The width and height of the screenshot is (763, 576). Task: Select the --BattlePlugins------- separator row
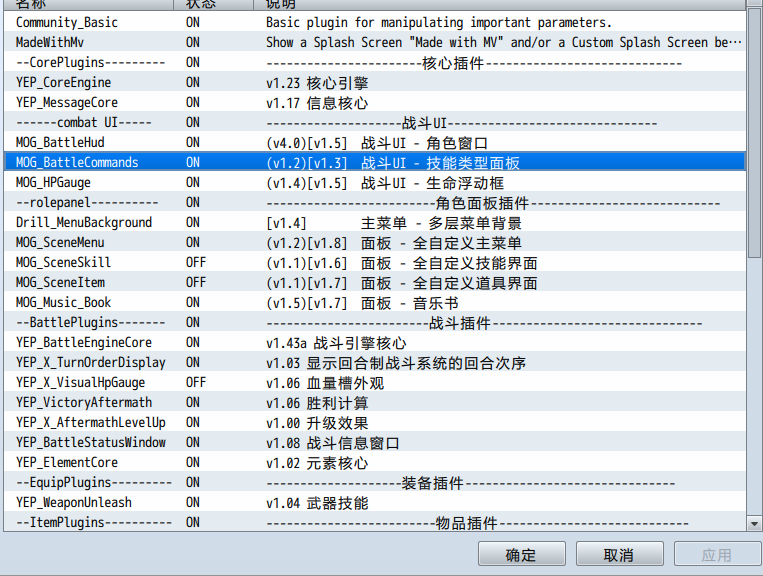375,322
